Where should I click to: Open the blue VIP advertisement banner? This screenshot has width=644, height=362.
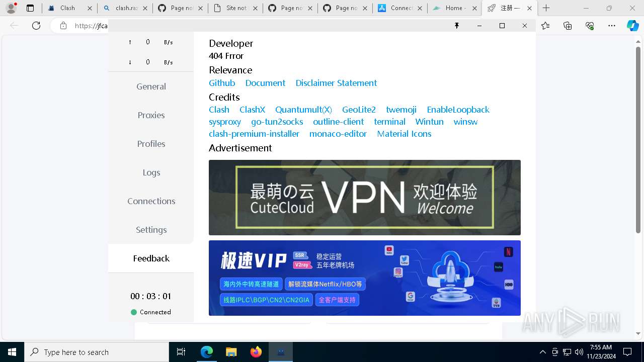[x=365, y=278]
